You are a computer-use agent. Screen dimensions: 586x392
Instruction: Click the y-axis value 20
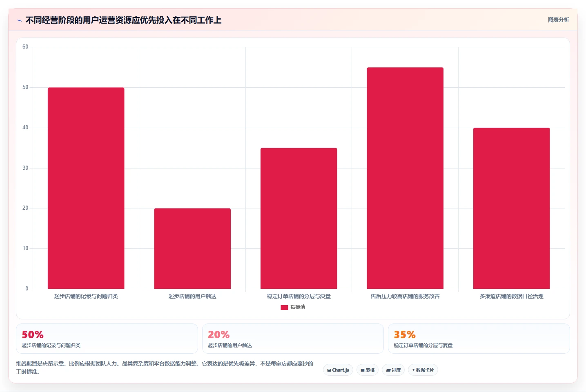pyautogui.click(x=25, y=208)
